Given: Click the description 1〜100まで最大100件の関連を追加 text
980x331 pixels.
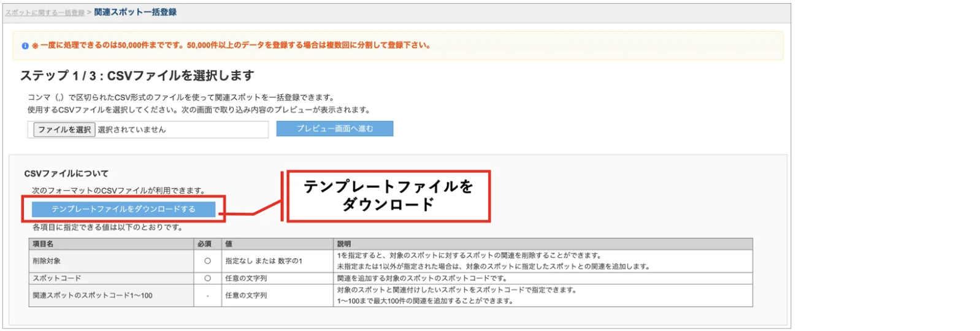Looking at the screenshot, I should (425, 301).
